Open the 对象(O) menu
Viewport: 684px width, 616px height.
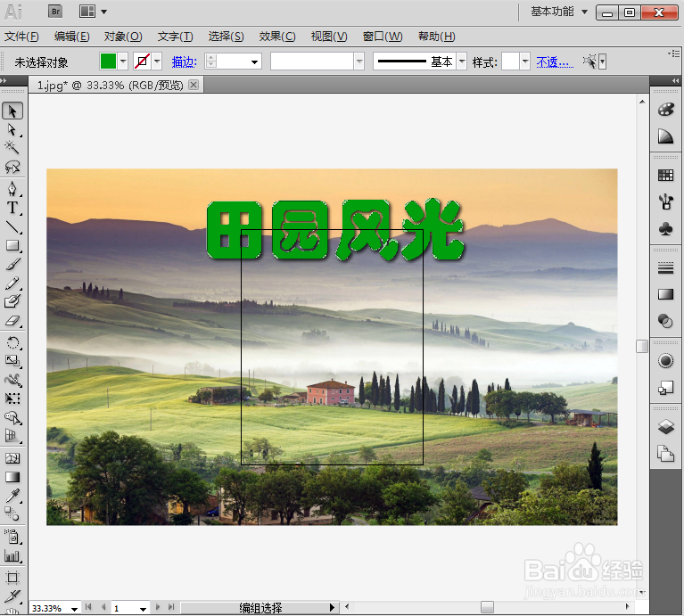click(123, 37)
